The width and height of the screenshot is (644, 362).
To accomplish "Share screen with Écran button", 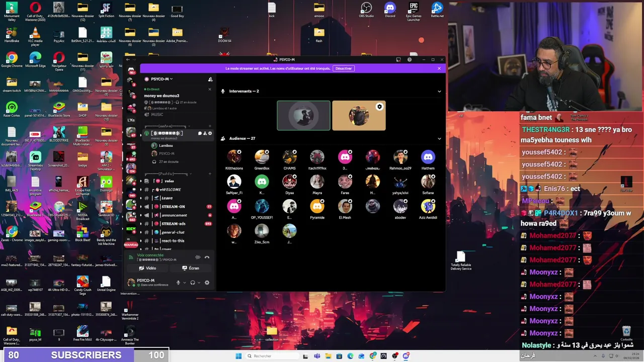I will click(191, 268).
